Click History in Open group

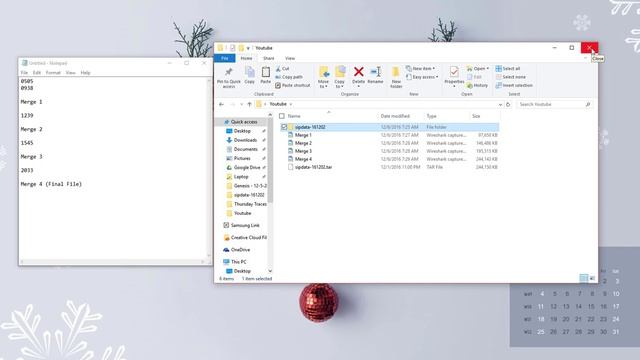(477, 85)
